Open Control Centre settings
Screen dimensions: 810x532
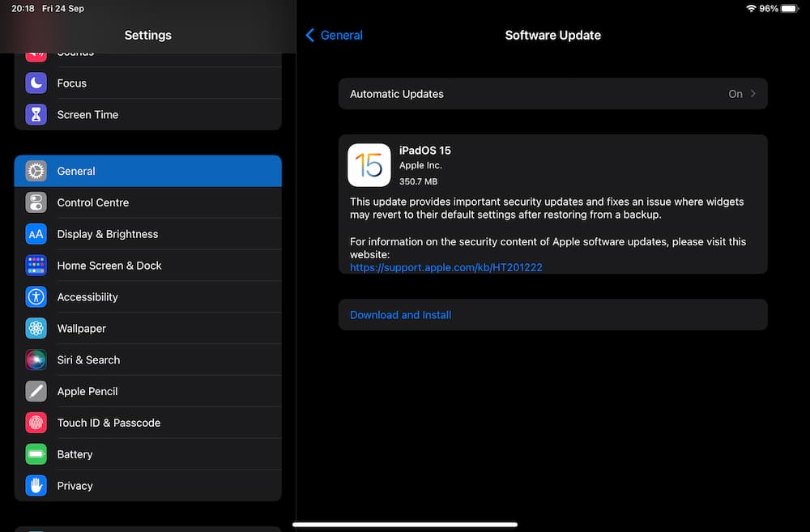[x=147, y=202]
